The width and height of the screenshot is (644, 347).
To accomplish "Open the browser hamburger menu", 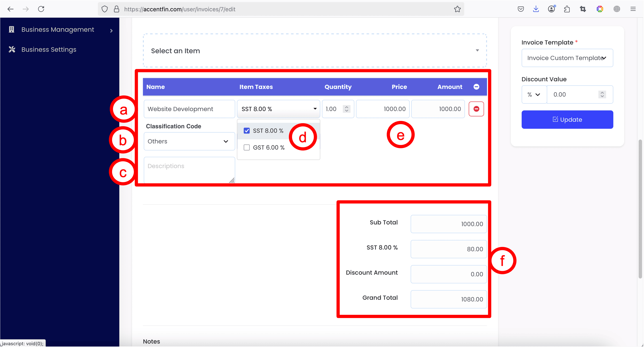I will click(x=633, y=9).
